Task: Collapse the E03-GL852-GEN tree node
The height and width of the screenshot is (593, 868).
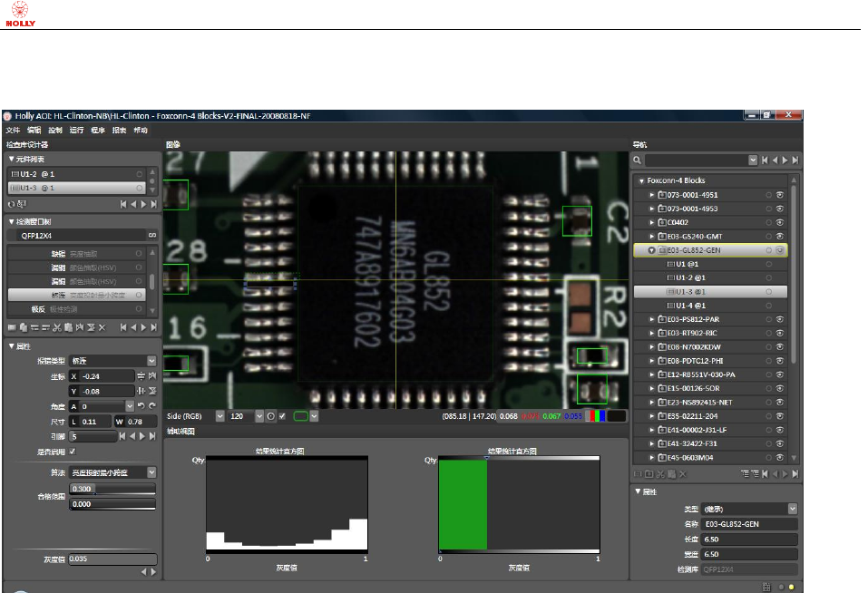Action: point(650,249)
